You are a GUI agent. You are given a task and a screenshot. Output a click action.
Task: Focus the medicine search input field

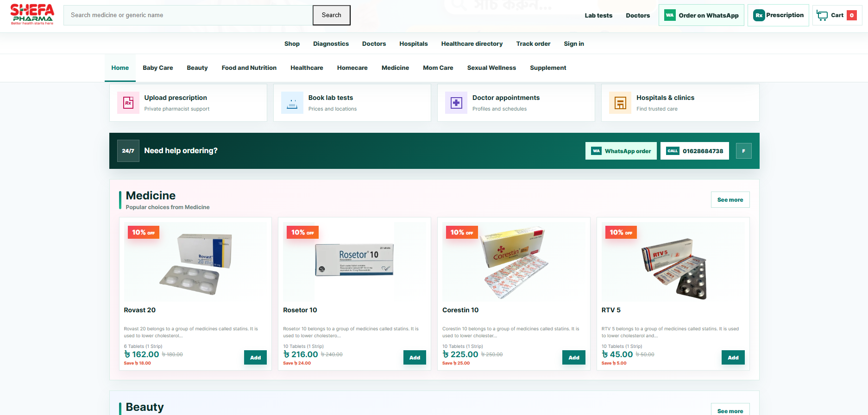pyautogui.click(x=188, y=15)
